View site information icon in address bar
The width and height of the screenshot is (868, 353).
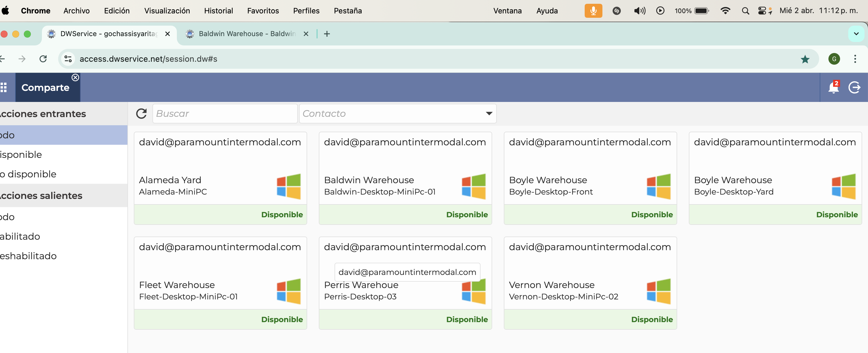pyautogui.click(x=68, y=59)
